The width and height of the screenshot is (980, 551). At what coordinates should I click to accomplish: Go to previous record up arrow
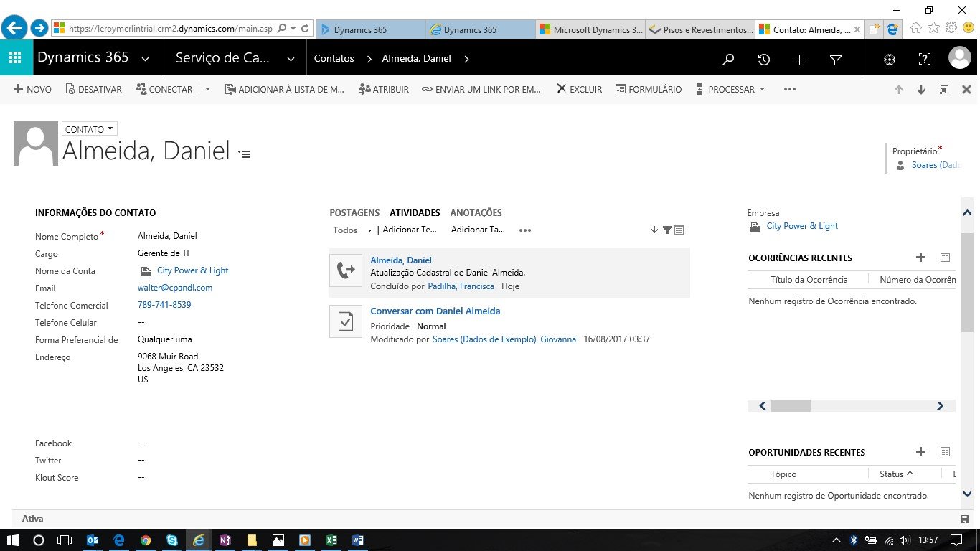(x=898, y=90)
